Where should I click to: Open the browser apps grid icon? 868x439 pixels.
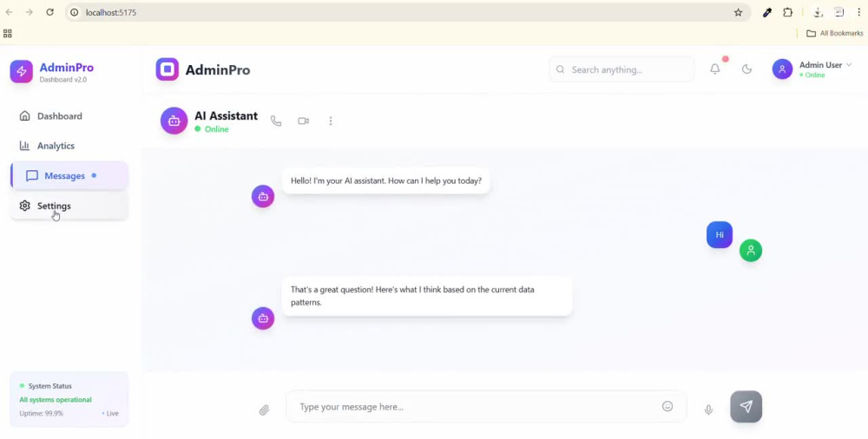pyautogui.click(x=8, y=33)
